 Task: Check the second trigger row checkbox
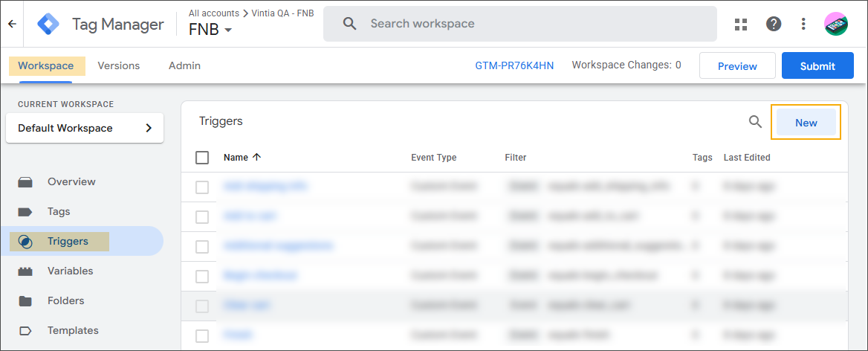202,217
